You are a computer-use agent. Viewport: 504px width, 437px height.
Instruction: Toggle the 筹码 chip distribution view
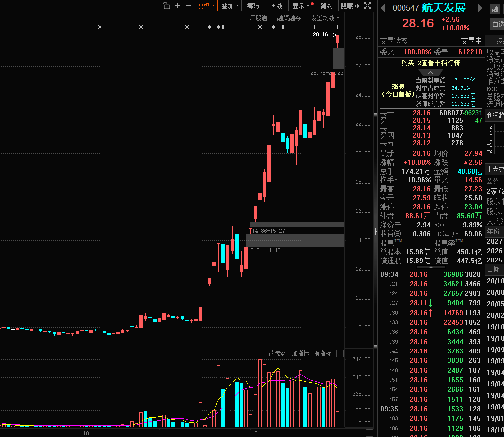tap(253, 6)
